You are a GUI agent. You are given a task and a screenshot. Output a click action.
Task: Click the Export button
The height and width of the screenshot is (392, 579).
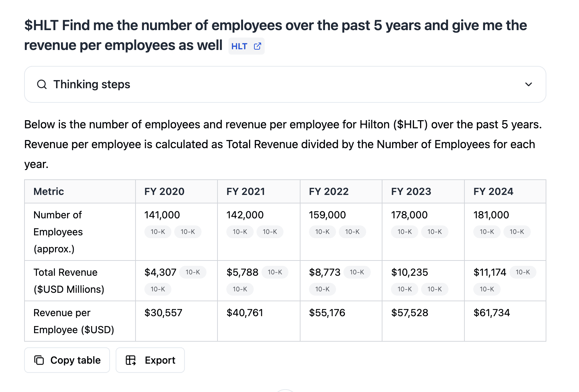150,360
